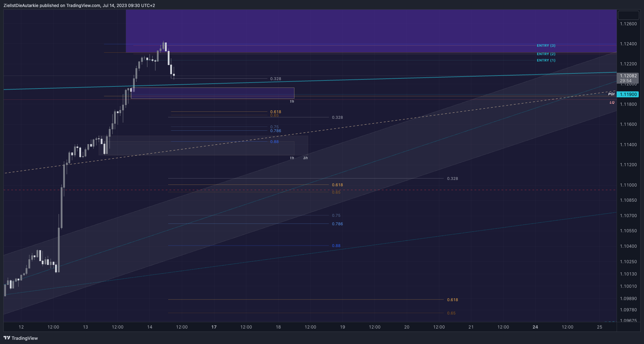644x344 pixels.
Task: Click date 18 on the time axis
Action: (278, 327)
